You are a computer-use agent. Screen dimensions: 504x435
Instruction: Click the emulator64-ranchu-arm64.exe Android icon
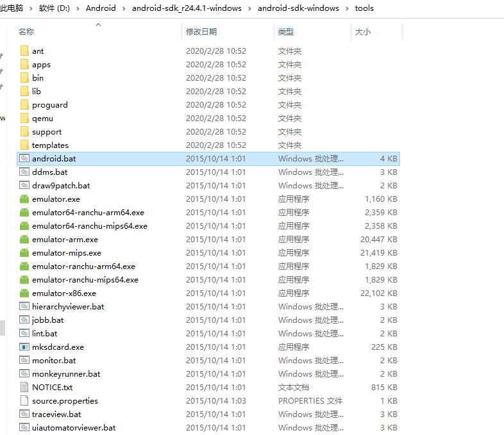24,213
